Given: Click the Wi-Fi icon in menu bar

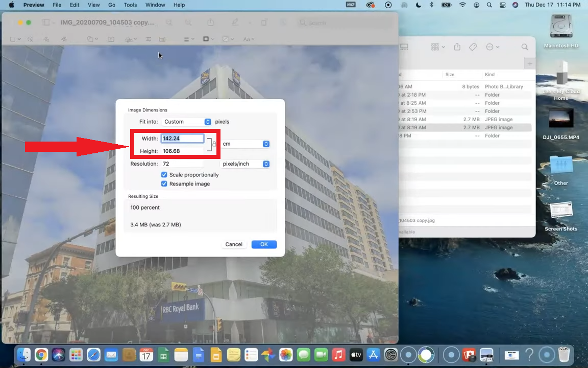Looking at the screenshot, I should [x=462, y=5].
